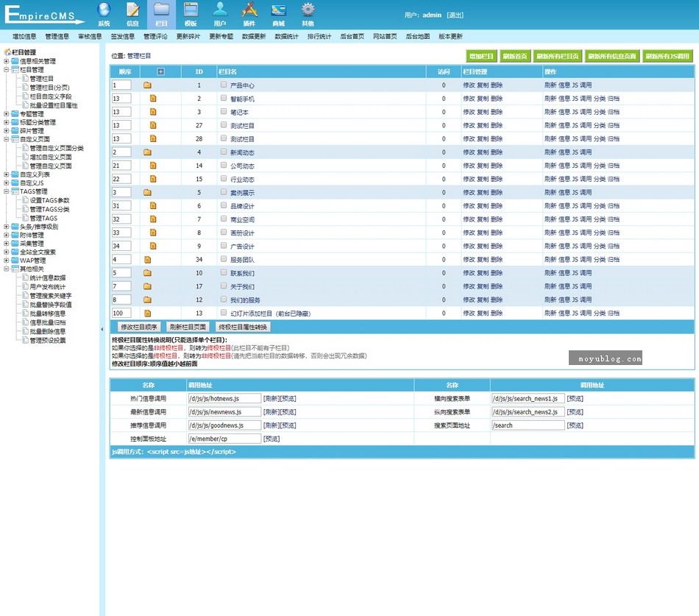Click the 退出 logout link
Viewport: 699px width, 616px height.
point(455,15)
